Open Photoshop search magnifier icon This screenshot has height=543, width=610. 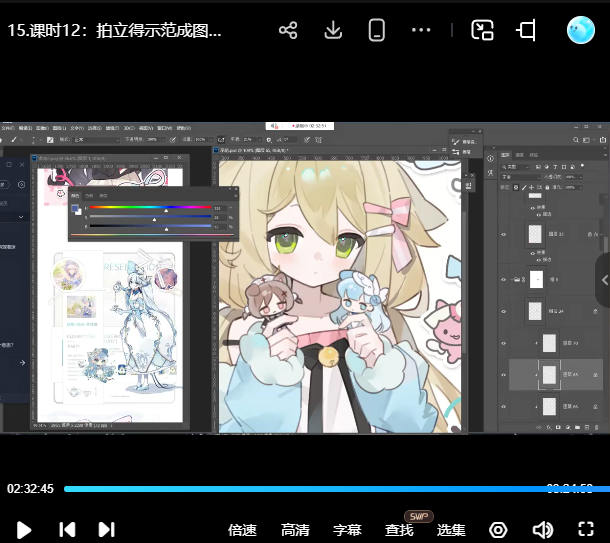click(576, 140)
